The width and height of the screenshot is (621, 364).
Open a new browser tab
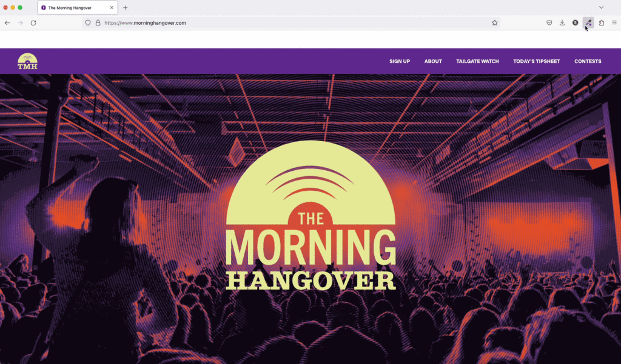coord(125,7)
